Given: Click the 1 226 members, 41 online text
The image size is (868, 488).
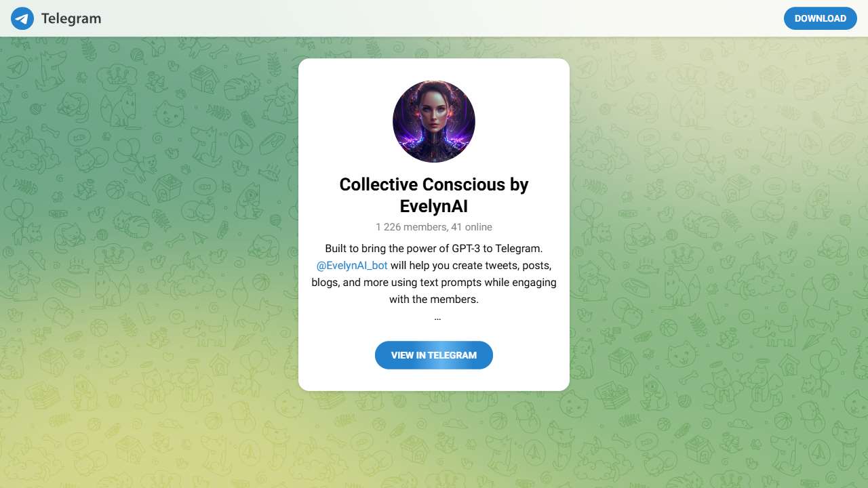Looking at the screenshot, I should click(x=434, y=227).
